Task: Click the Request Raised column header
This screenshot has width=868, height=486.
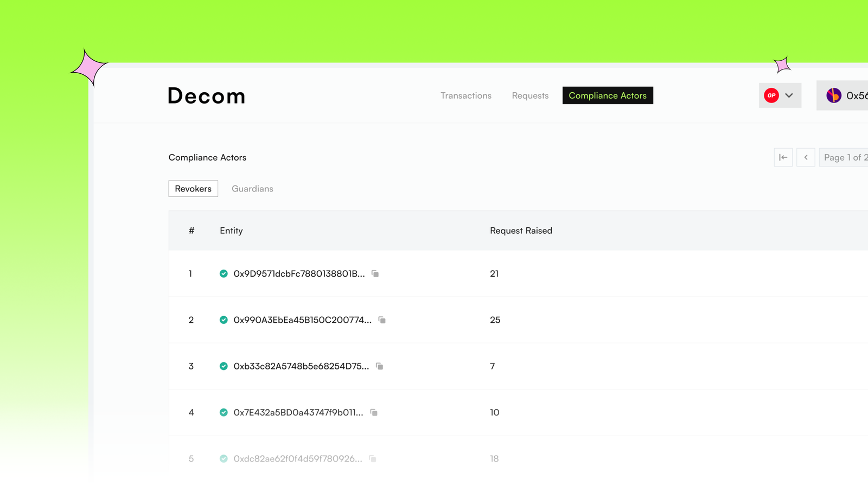Action: point(521,231)
